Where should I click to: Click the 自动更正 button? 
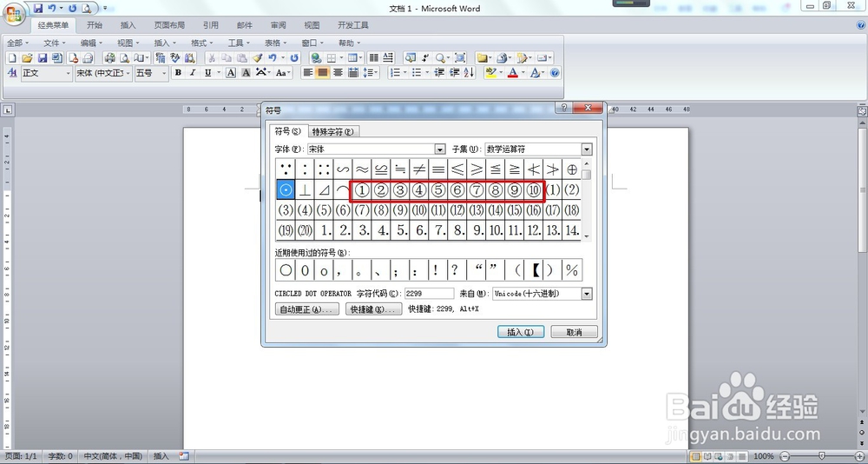click(x=307, y=309)
